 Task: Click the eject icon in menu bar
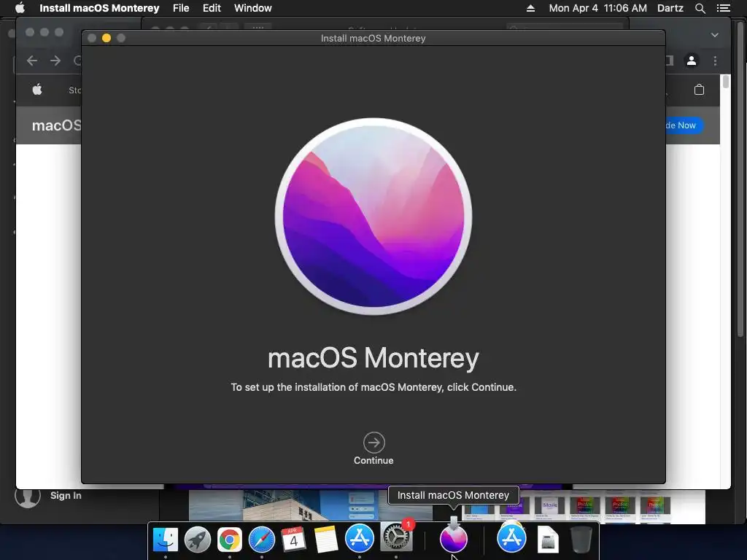(530, 8)
